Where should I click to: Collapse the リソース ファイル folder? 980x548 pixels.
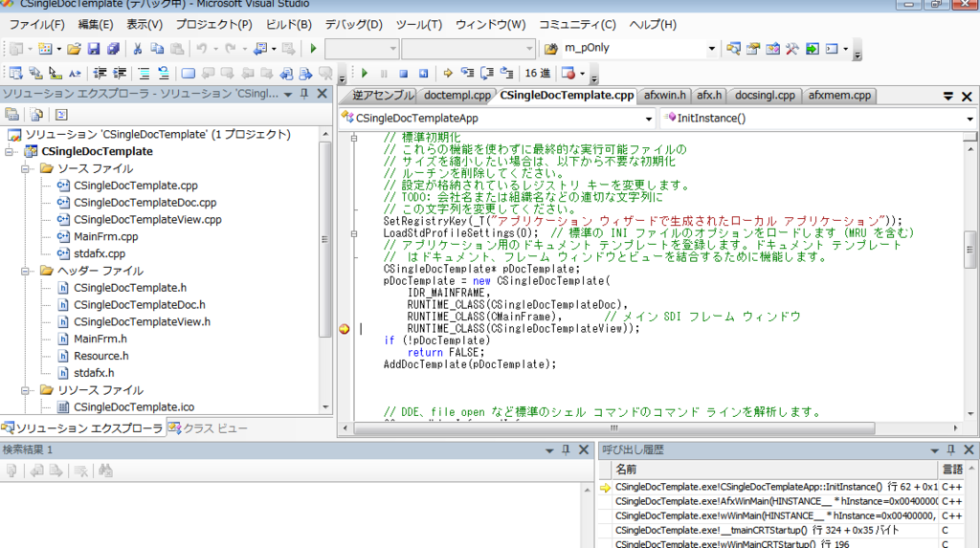26,390
